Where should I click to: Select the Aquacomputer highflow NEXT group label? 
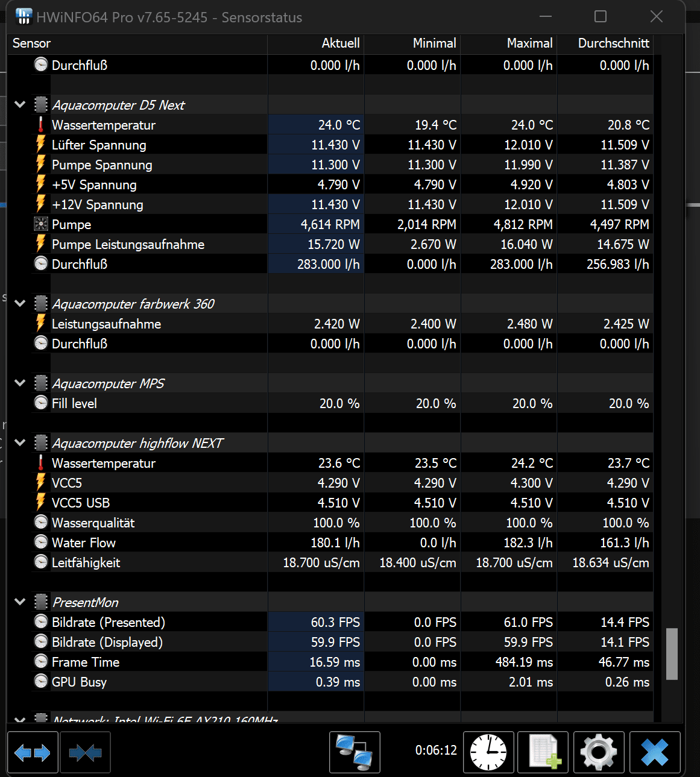pyautogui.click(x=137, y=443)
